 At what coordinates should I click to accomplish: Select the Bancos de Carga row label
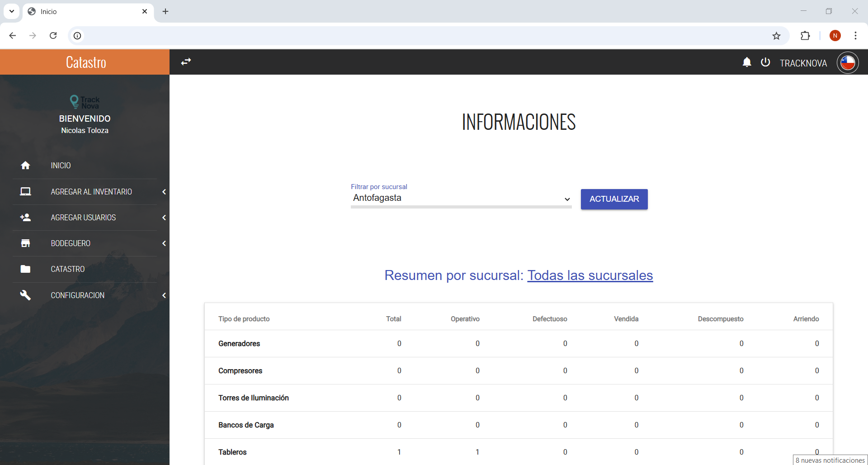pyautogui.click(x=246, y=425)
